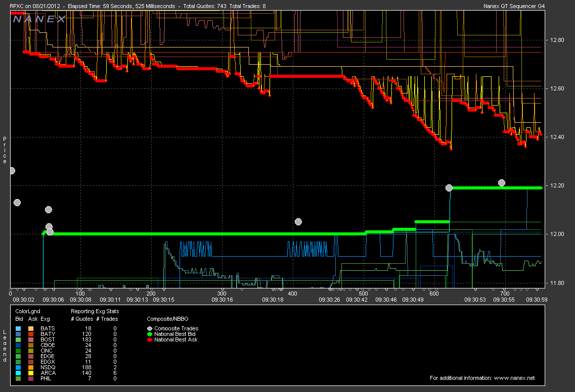Click the National Best Ask legend marker
This screenshot has width=575, height=392.
pyautogui.click(x=150, y=339)
